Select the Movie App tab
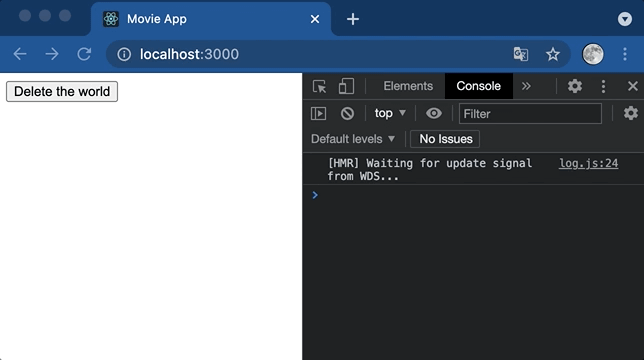 (211, 19)
